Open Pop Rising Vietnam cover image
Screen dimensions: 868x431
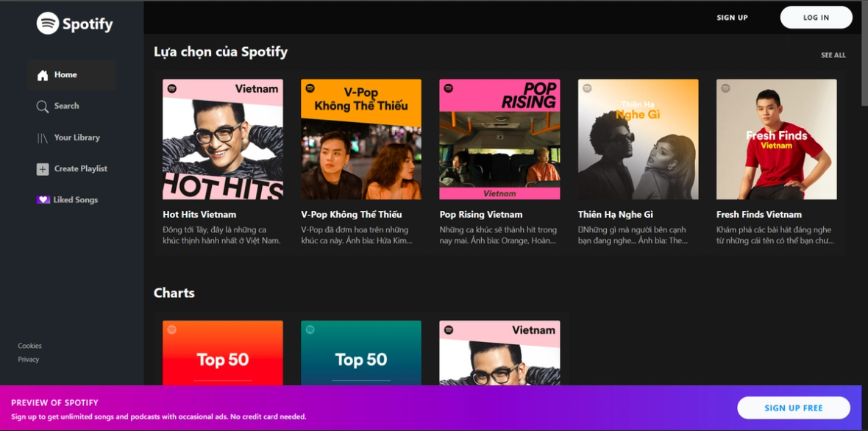click(499, 139)
